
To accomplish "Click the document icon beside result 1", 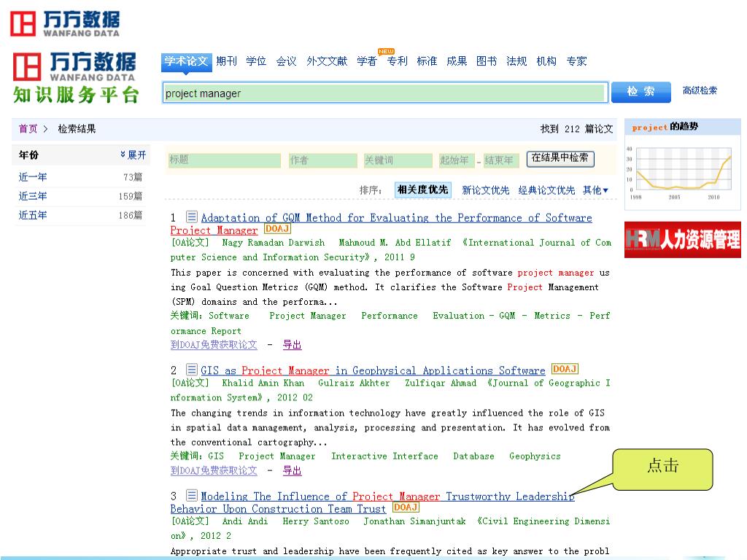I will tap(192, 217).
